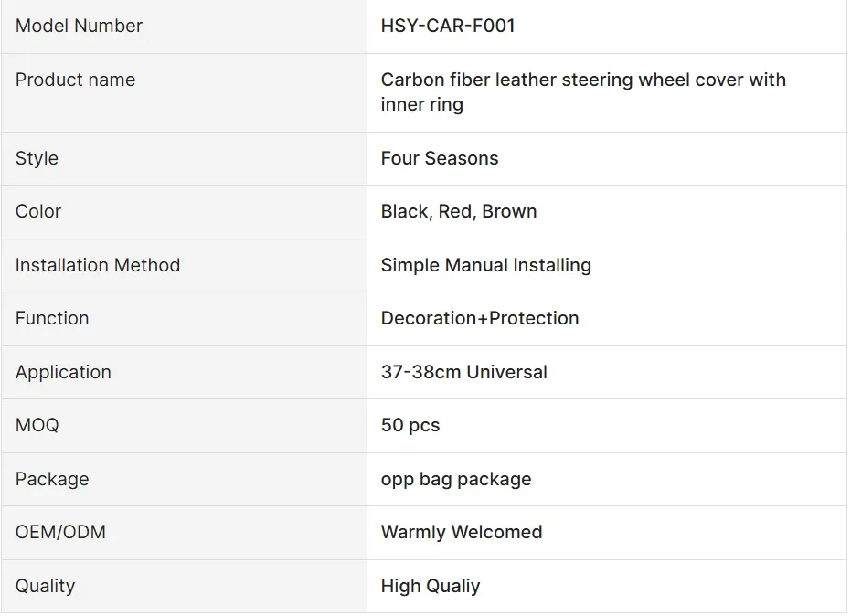Select the "High Qualiy" quality value

[x=431, y=587]
